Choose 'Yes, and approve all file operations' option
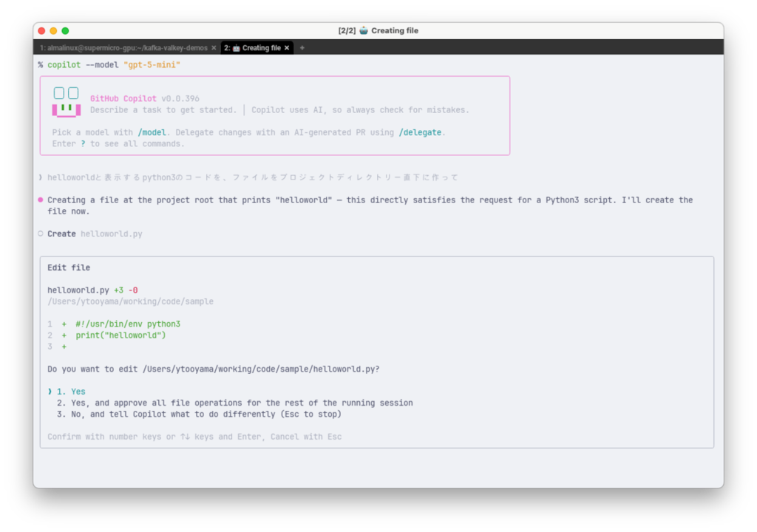 (x=234, y=403)
